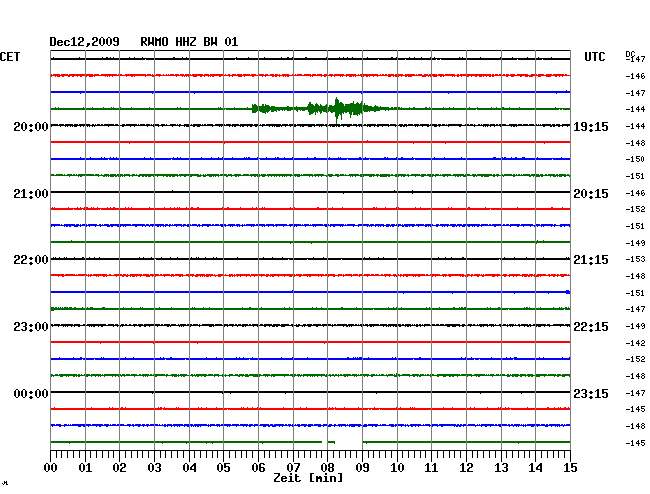This screenshot has width=650, height=494.
Task: Click minute tick label 13
Action: pyautogui.click(x=501, y=468)
